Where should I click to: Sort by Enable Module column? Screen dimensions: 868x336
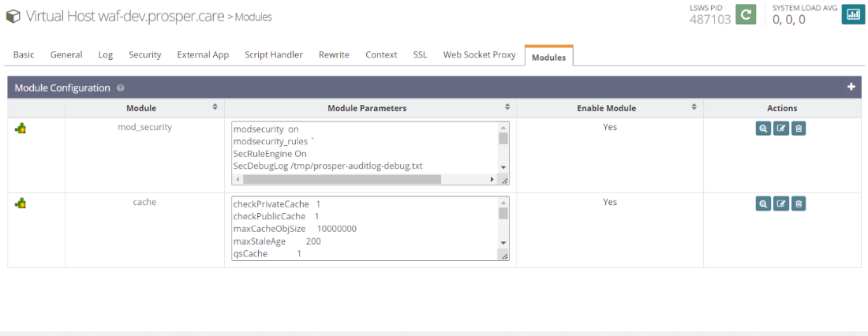pos(694,107)
